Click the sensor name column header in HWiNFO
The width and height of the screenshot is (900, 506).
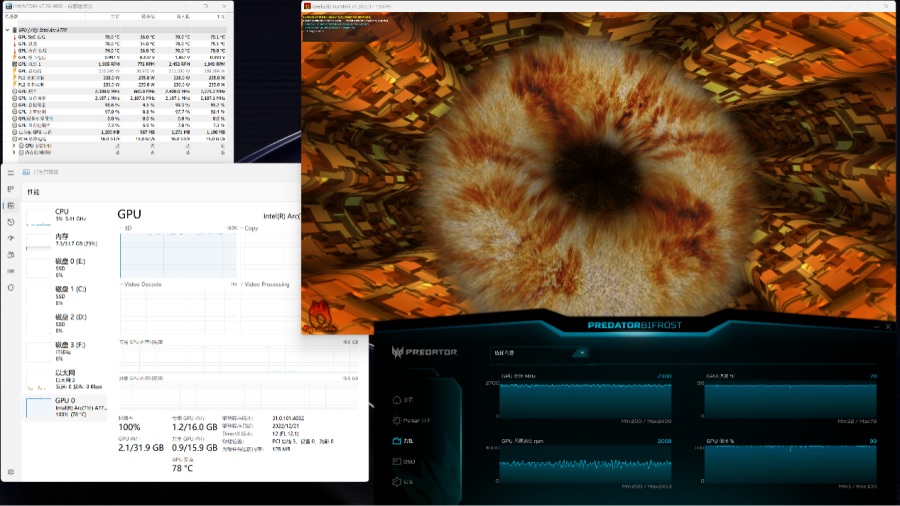43,17
